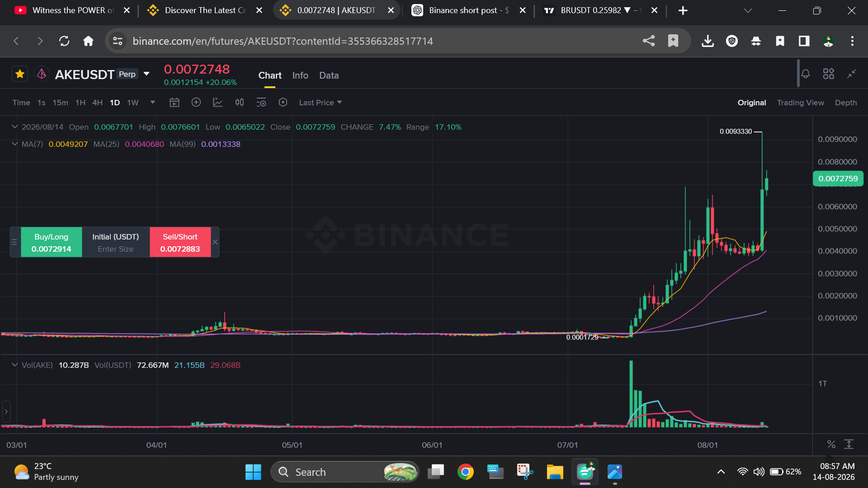The height and width of the screenshot is (488, 868).
Task: Switch to Depth chart view
Action: (x=846, y=103)
